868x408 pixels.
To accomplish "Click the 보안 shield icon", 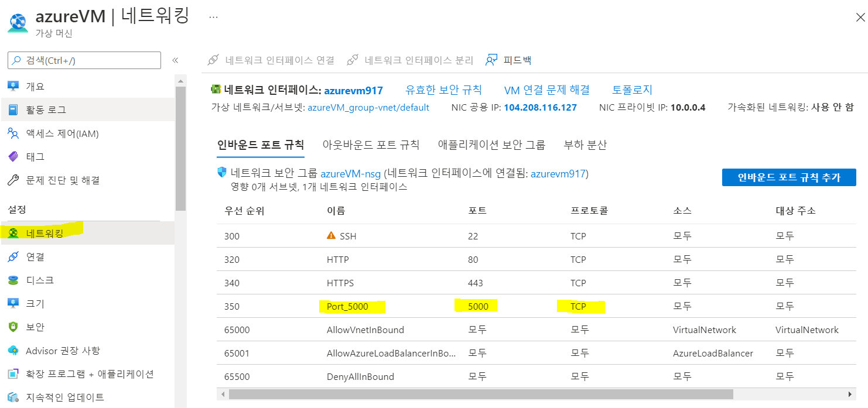I will (x=13, y=327).
